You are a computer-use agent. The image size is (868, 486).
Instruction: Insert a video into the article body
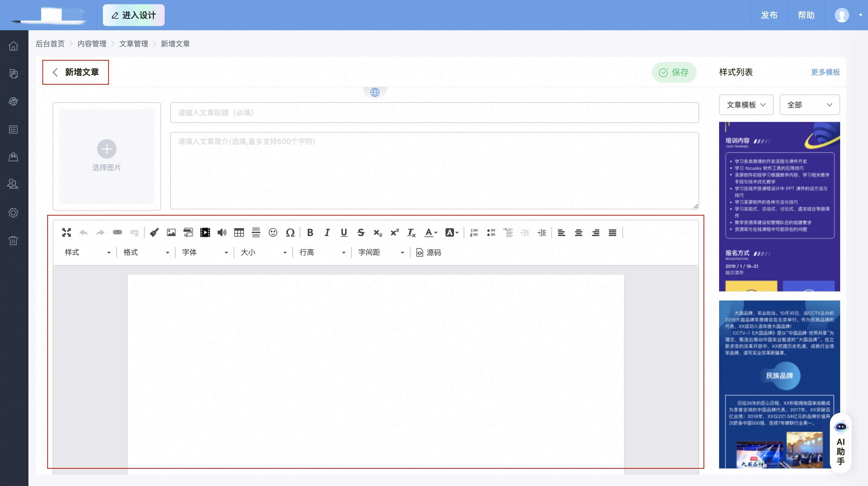coord(205,232)
